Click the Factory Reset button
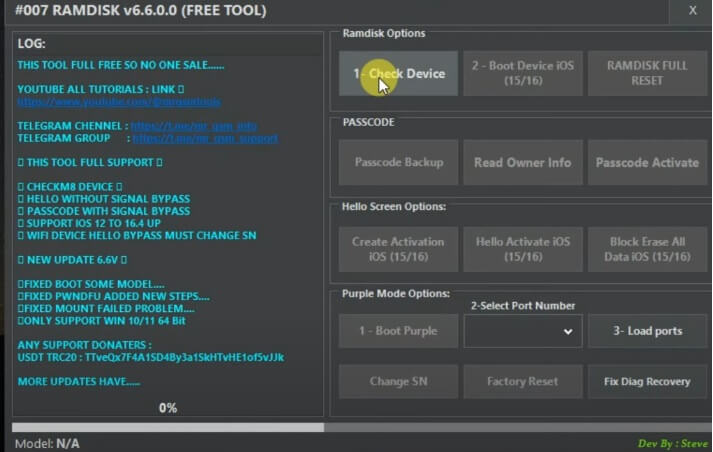Image resolution: width=713 pixels, height=452 pixels. click(522, 381)
